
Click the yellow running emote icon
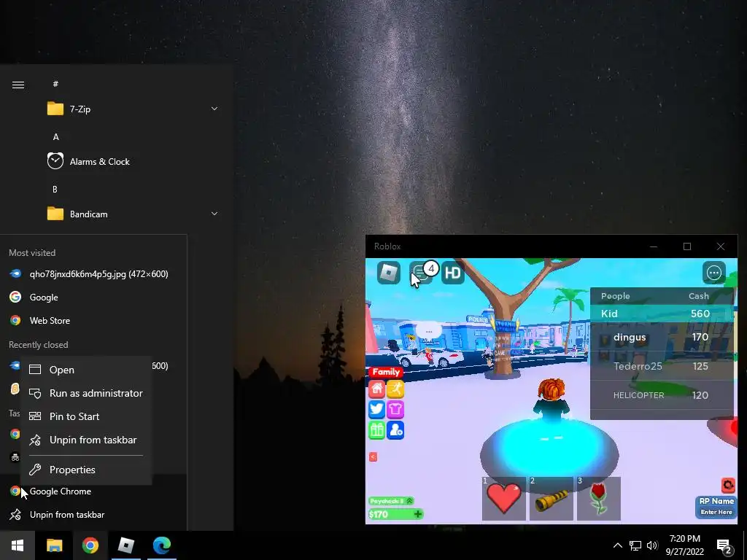point(395,389)
